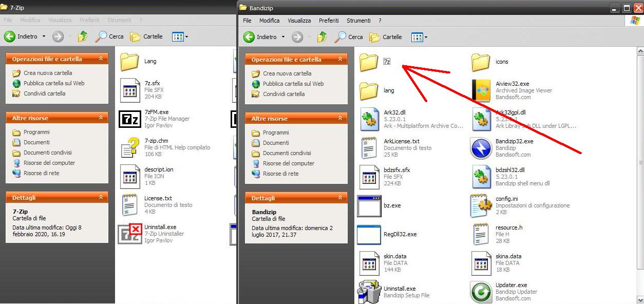Viewport: 644px width, 304px height.
Task: Open Strumenti menu in 7-Zip window
Action: click(119, 20)
